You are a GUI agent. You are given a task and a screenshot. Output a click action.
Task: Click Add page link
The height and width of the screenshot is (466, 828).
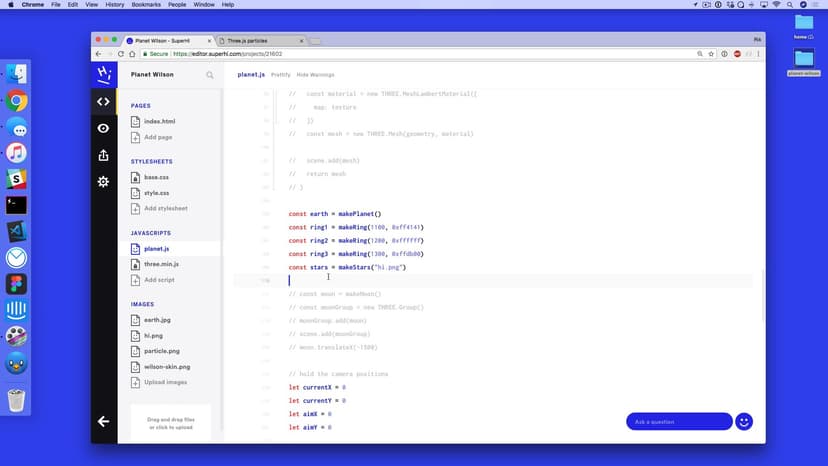(158, 137)
